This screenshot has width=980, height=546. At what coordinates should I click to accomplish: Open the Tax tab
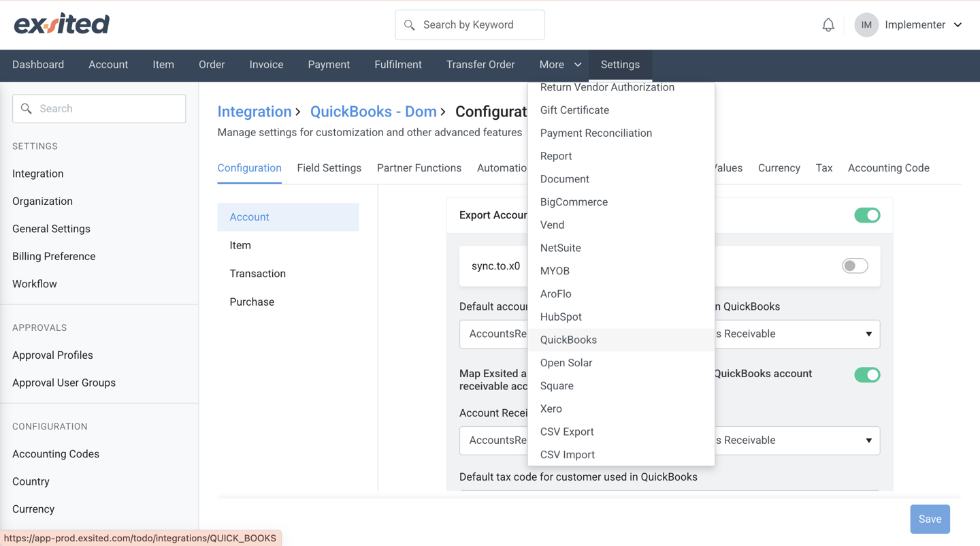(824, 168)
